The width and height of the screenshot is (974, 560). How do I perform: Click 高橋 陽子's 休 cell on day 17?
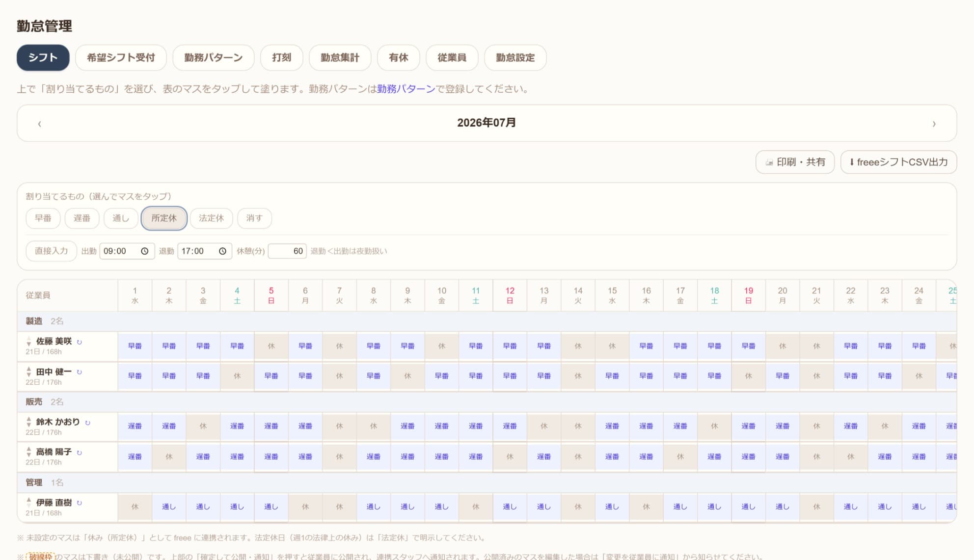coord(680,456)
